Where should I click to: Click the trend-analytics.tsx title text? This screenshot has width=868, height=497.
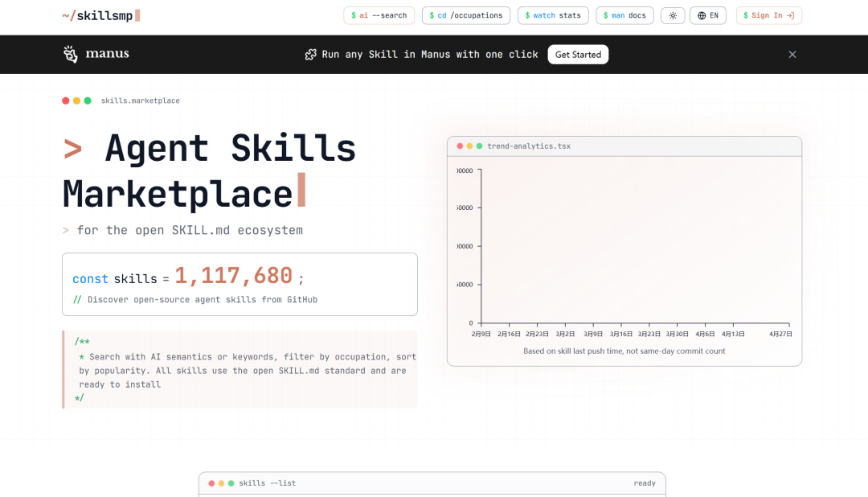coord(529,146)
